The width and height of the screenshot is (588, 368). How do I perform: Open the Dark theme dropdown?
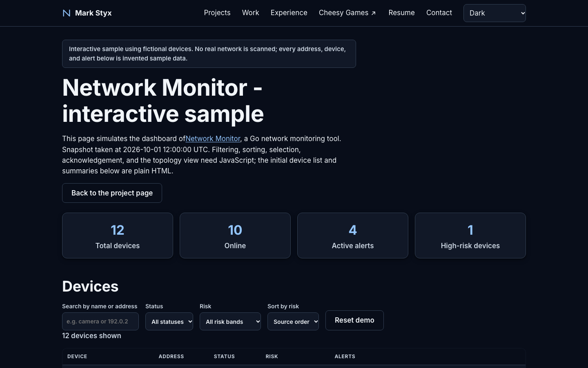pyautogui.click(x=494, y=13)
